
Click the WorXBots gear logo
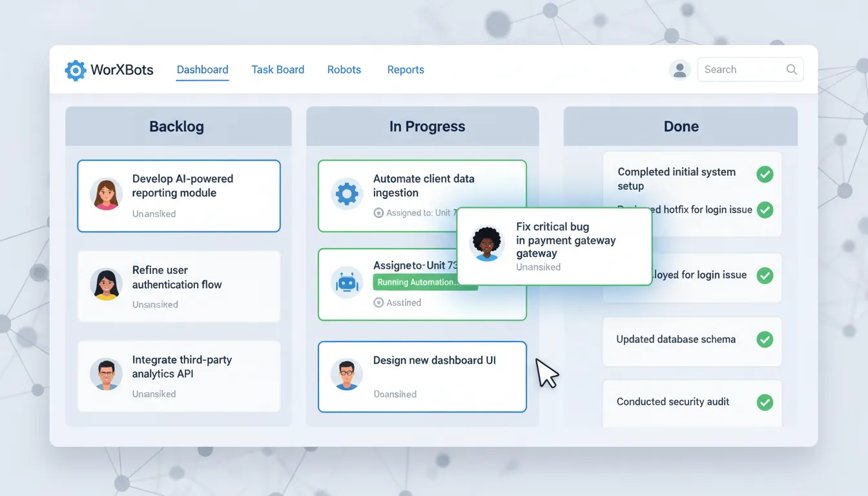[x=75, y=70]
